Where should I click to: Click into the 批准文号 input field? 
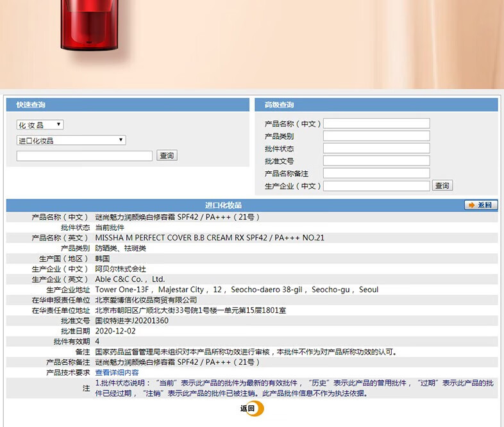(x=376, y=161)
